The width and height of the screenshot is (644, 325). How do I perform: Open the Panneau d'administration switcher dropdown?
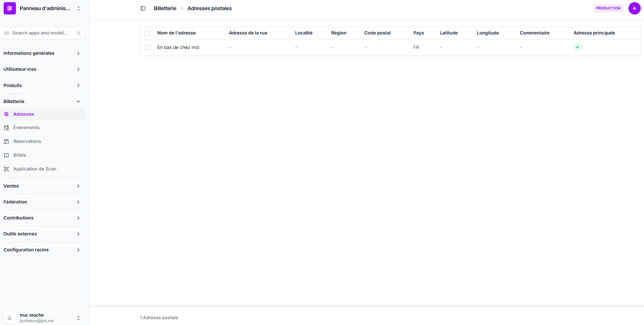coord(78,8)
